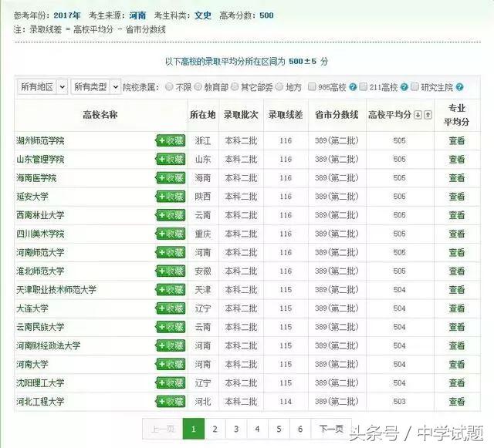Go to results page 6
This screenshot has width=494, height=448.
click(x=300, y=429)
